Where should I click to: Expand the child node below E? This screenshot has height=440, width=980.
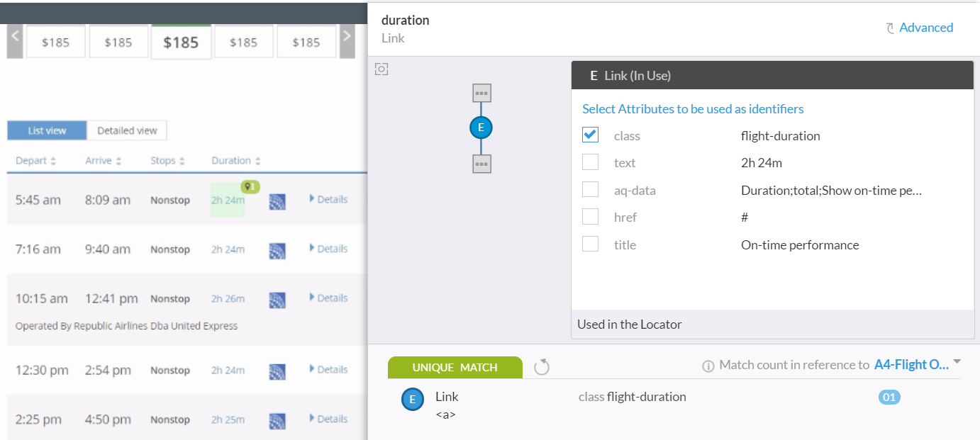(481, 164)
